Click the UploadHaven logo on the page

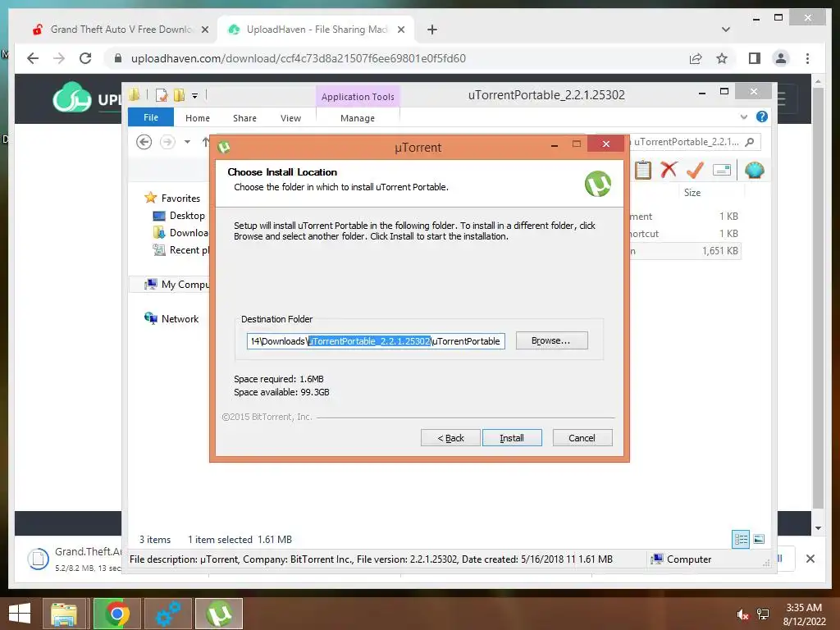click(x=87, y=98)
